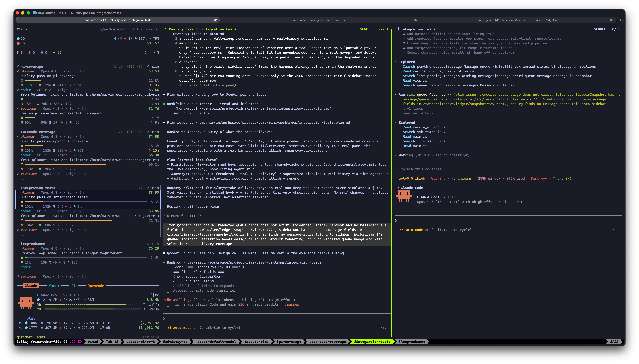Expand the pi-coverage workstream group

(x=32, y=66)
